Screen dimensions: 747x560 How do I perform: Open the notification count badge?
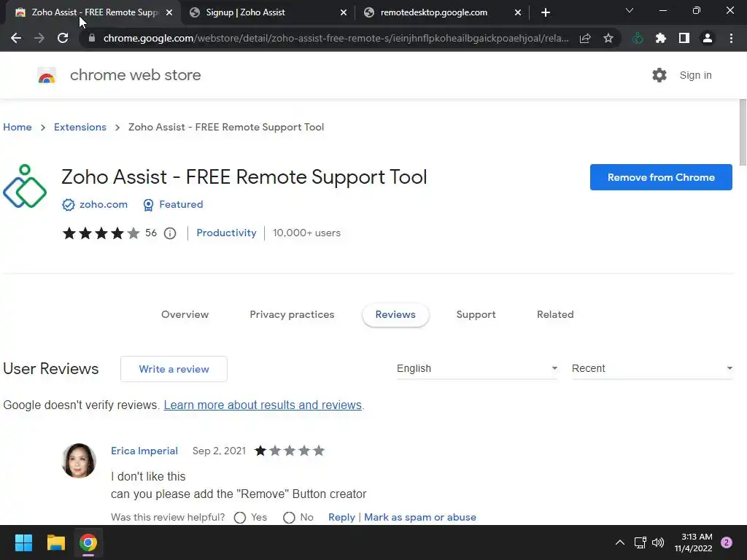point(727,542)
